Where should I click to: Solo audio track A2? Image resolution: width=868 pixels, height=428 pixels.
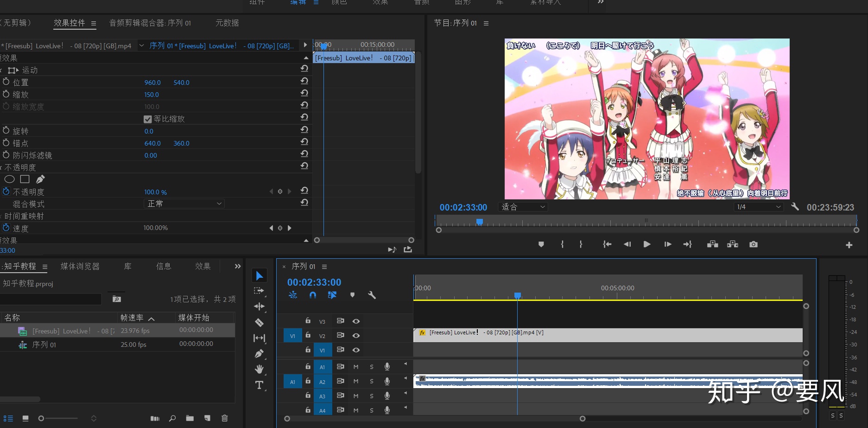372,382
